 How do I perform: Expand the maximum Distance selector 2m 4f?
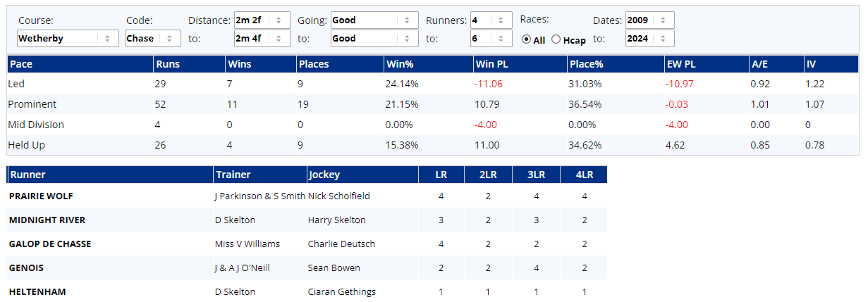tap(262, 39)
